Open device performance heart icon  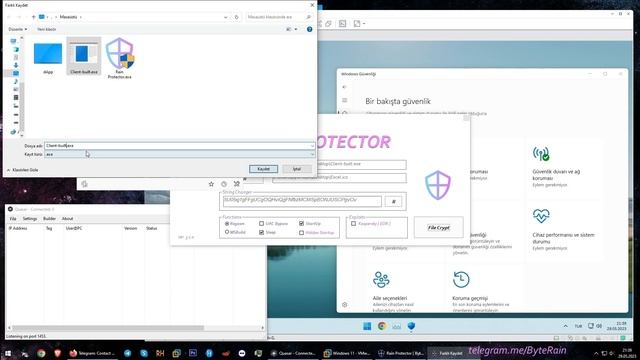pyautogui.click(x=541, y=216)
